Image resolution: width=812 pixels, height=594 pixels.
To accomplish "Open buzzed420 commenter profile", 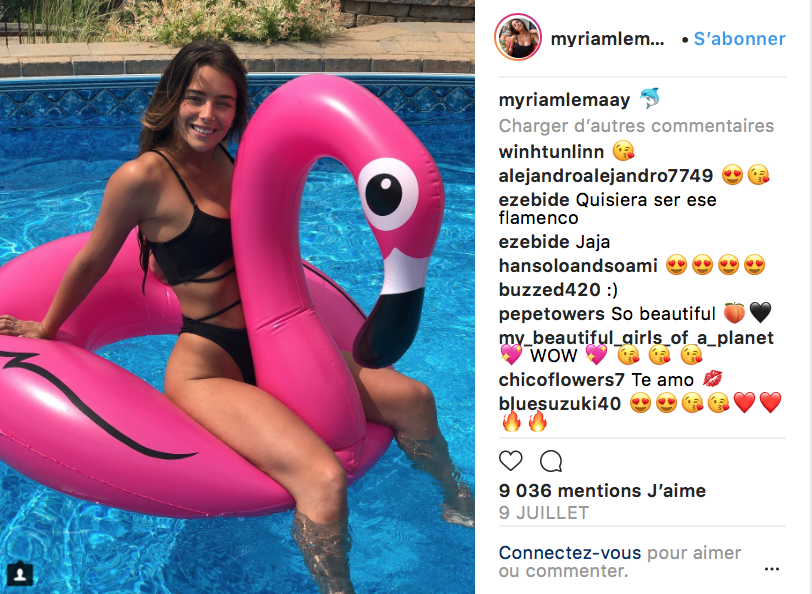I will coord(549,290).
